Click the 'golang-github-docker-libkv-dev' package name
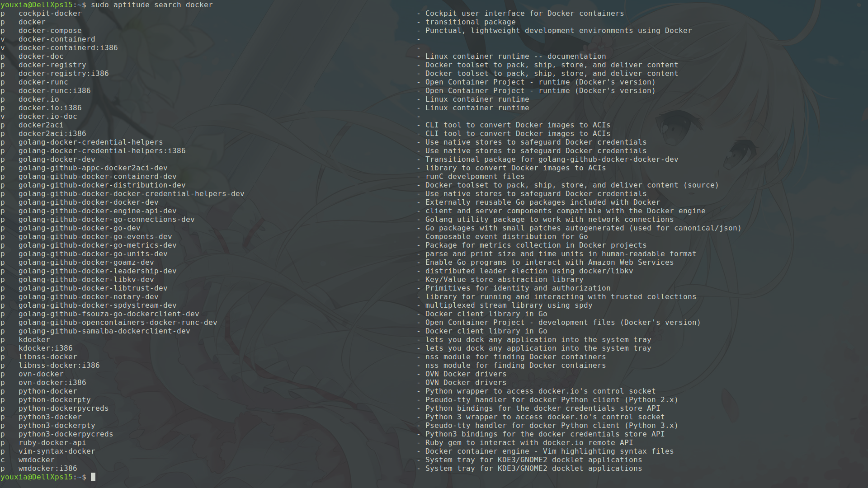The image size is (868, 488). 86,279
